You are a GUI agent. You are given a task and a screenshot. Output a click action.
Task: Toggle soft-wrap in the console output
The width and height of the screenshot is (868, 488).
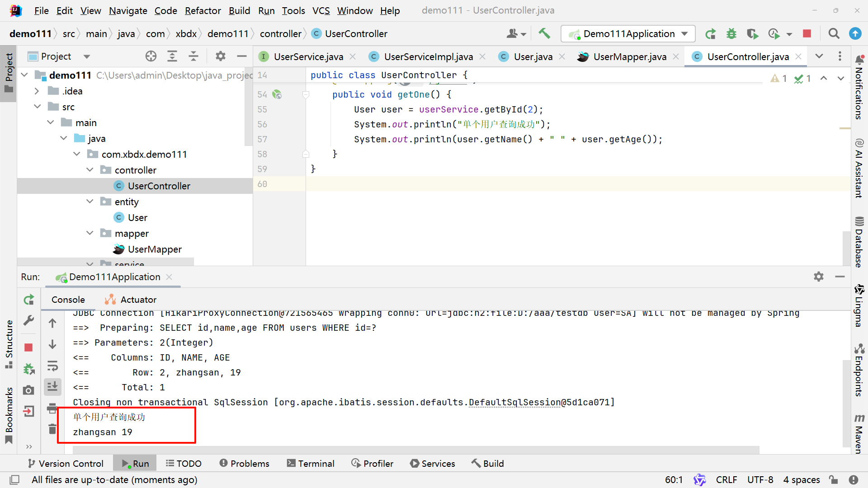52,366
